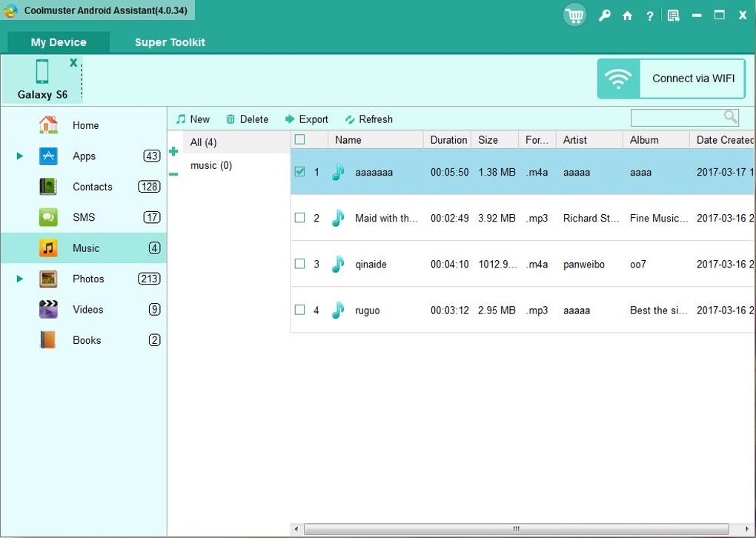Click the scrollbar left arrow
The width and height of the screenshot is (756, 538).
[x=296, y=529]
